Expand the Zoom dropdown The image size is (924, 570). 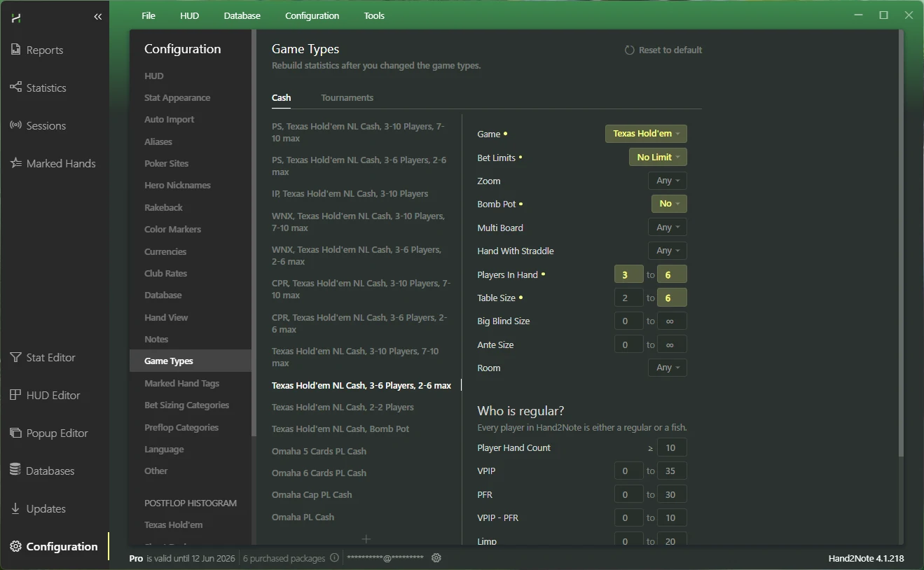668,181
